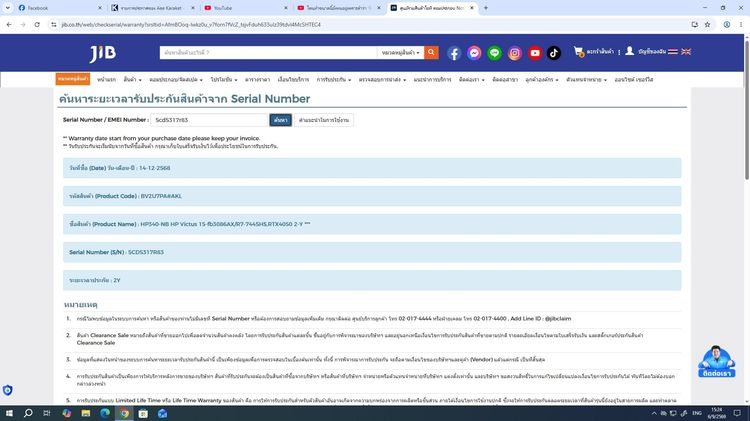The height and width of the screenshot is (421, 750).
Task: Open the green LINE icon
Action: click(494, 53)
